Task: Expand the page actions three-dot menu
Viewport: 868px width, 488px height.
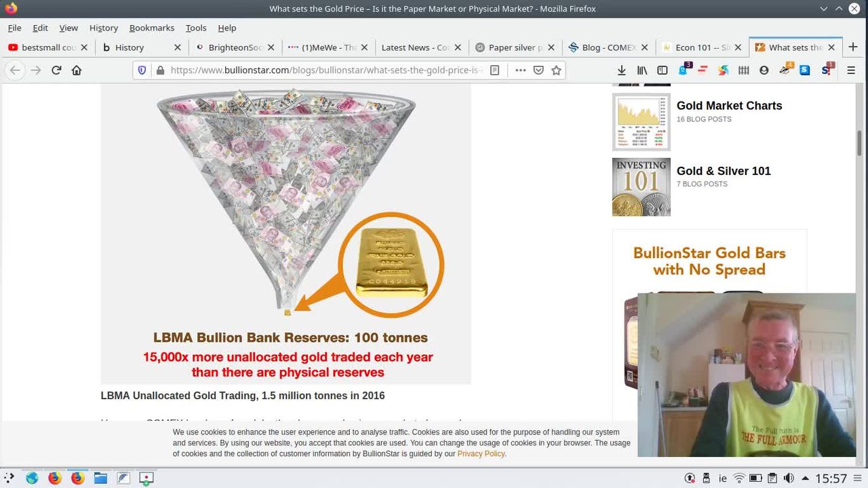Action: 520,70
